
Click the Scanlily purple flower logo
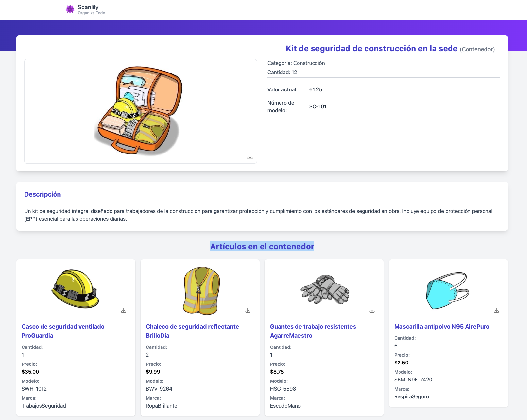[70, 9]
